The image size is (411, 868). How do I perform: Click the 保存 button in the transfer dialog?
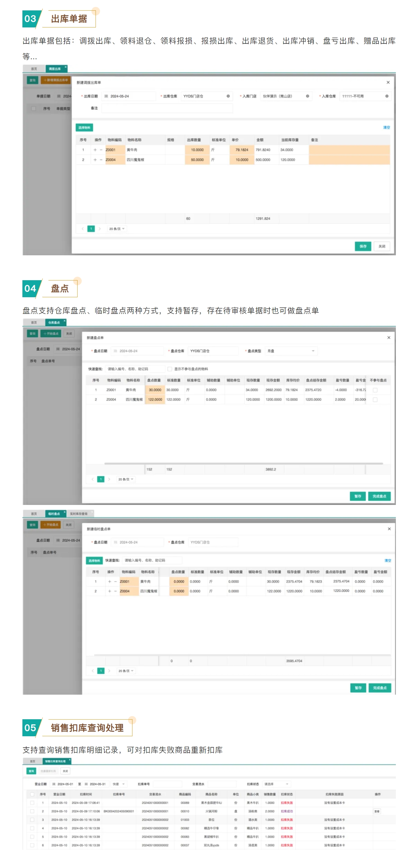[x=363, y=247]
